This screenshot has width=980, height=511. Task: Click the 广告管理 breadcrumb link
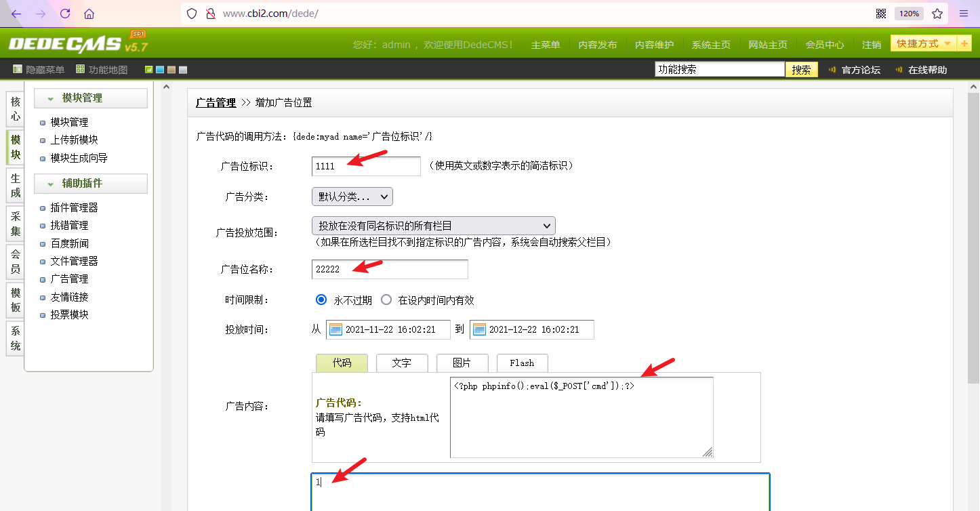216,103
